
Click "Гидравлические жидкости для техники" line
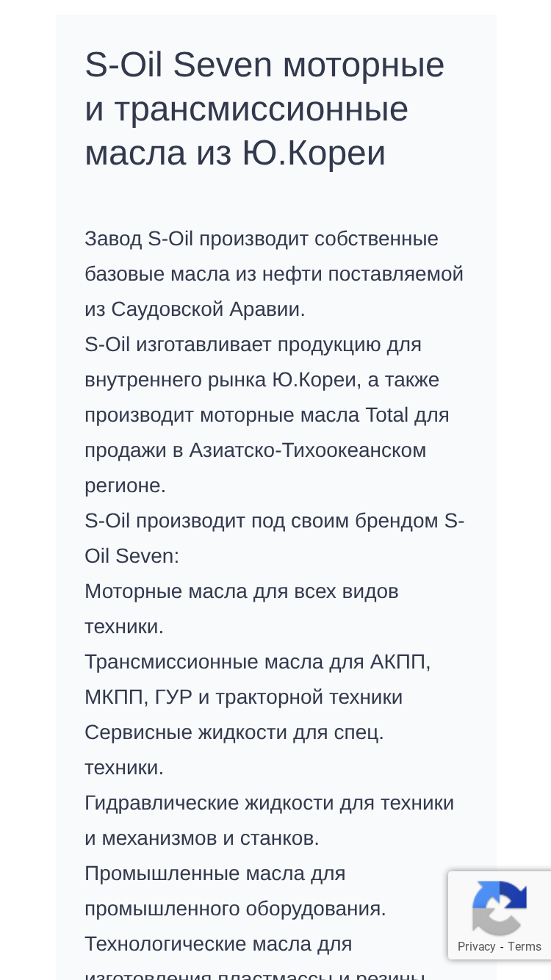tap(270, 803)
